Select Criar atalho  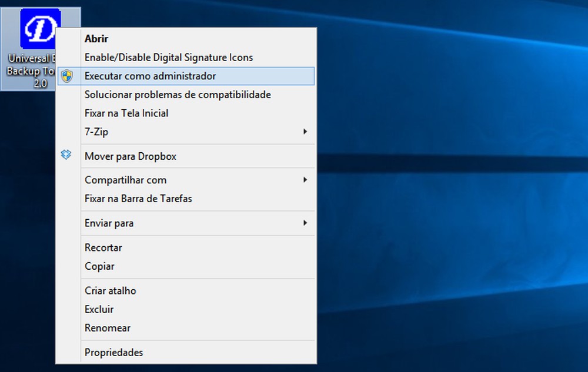(110, 290)
